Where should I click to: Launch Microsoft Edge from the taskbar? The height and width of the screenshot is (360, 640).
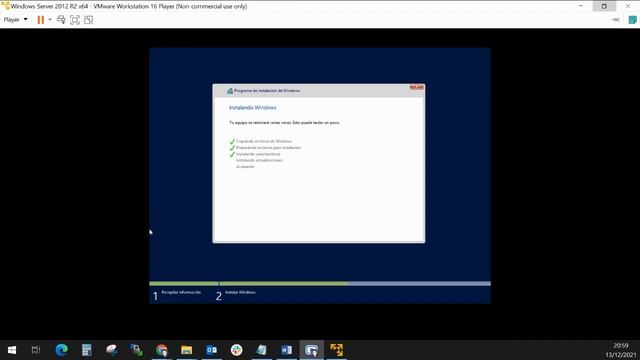point(62,350)
